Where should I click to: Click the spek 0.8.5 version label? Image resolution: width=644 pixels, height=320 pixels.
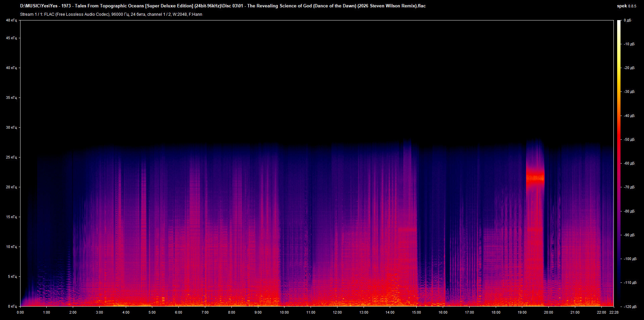click(x=626, y=6)
